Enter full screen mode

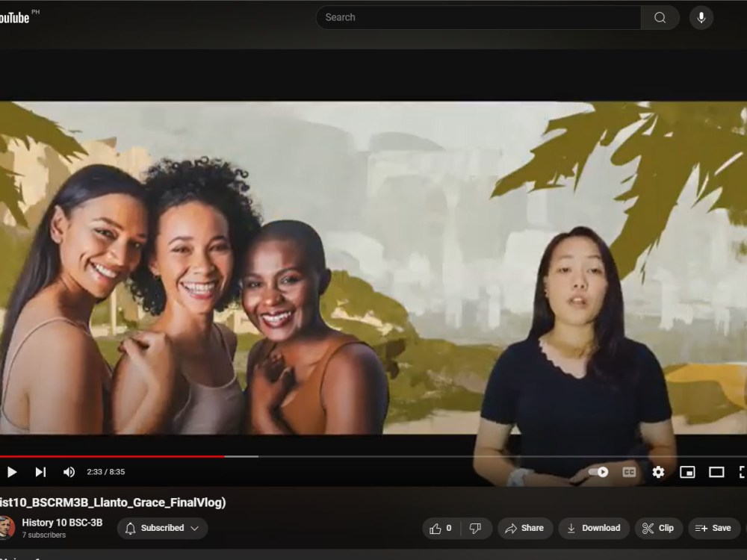click(743, 472)
